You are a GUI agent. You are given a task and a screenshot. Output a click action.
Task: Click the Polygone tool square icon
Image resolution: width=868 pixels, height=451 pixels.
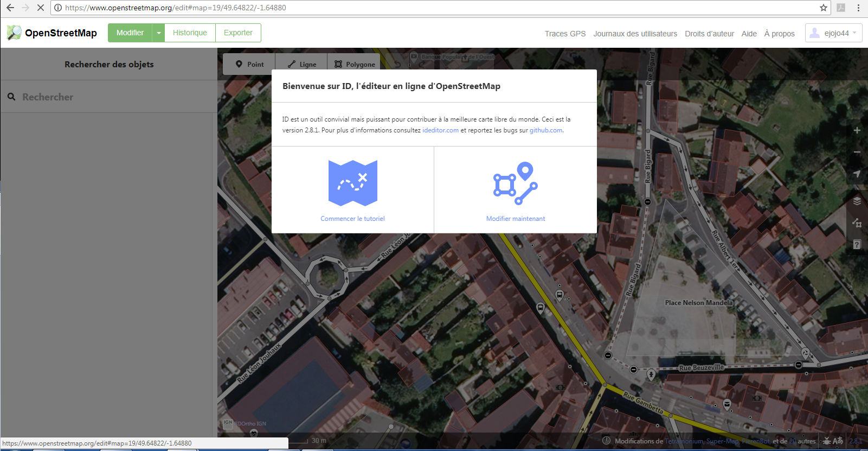(x=338, y=64)
